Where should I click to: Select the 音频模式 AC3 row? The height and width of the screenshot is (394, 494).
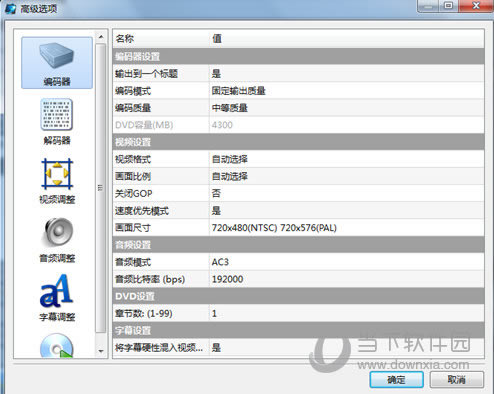click(298, 262)
